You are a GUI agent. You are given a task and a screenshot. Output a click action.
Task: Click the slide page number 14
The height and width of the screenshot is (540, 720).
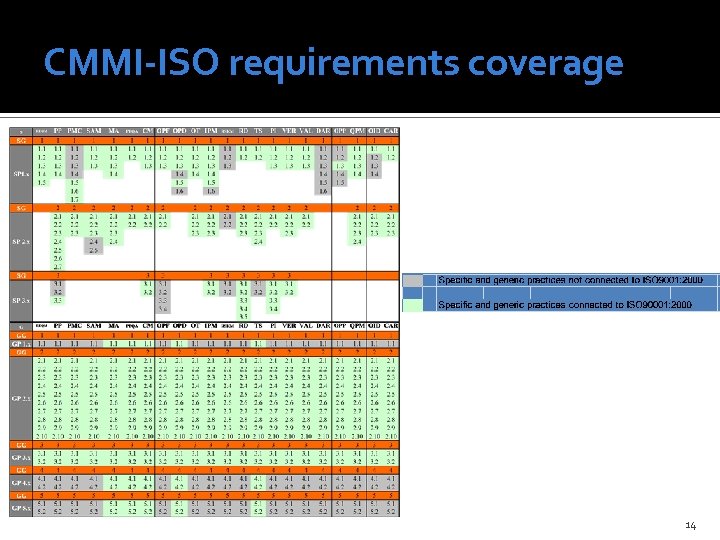pos(690,525)
